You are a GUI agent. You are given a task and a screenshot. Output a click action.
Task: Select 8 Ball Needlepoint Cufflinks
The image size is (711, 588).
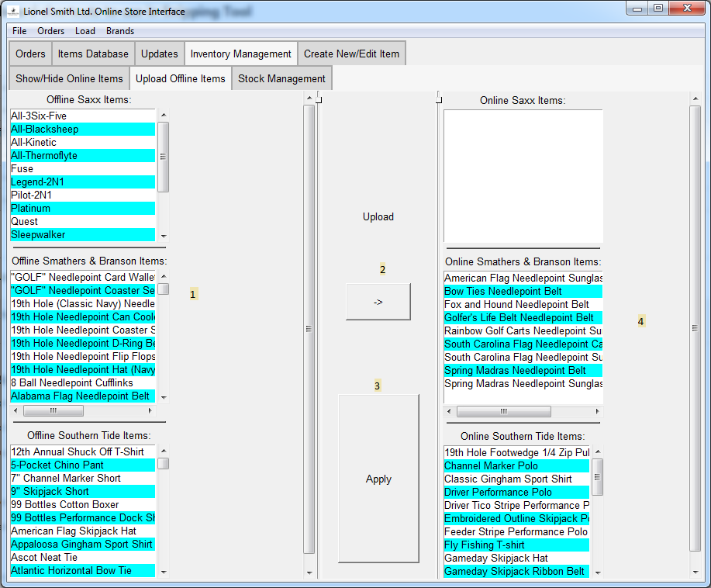[82, 382]
